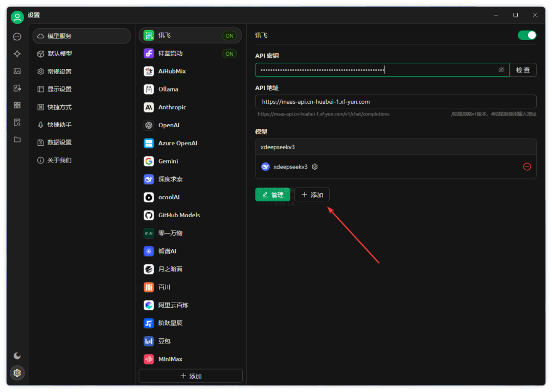552x392 pixels.
Task: Click the 检查 button
Action: coord(523,70)
